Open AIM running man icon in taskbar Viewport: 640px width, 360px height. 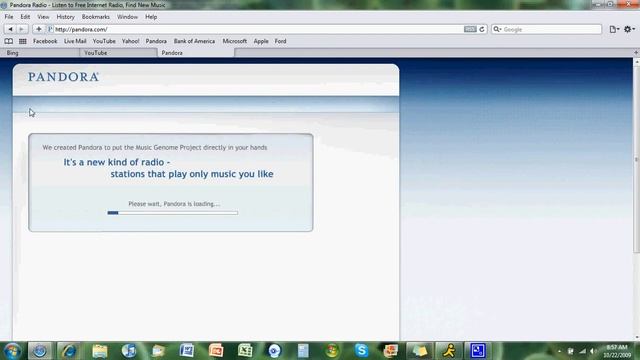(449, 351)
